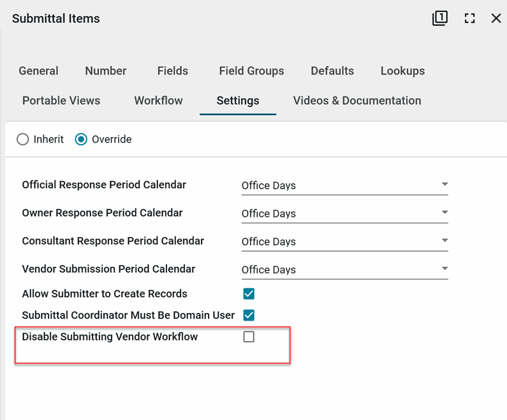Expand the dialog to fullscreen

point(470,18)
